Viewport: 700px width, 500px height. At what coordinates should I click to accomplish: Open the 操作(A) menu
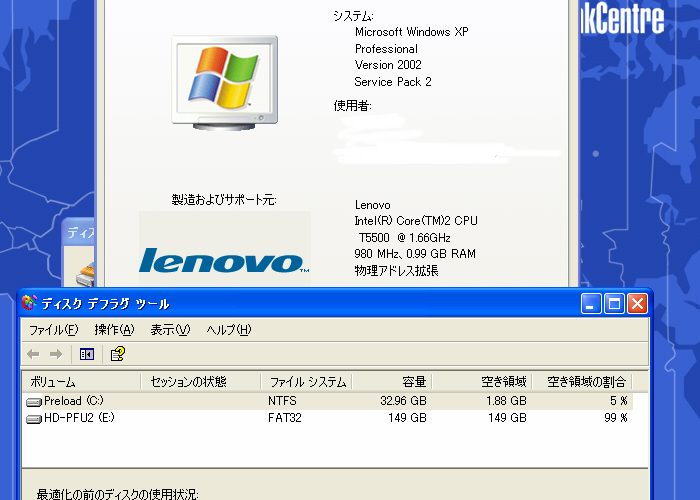(x=114, y=330)
